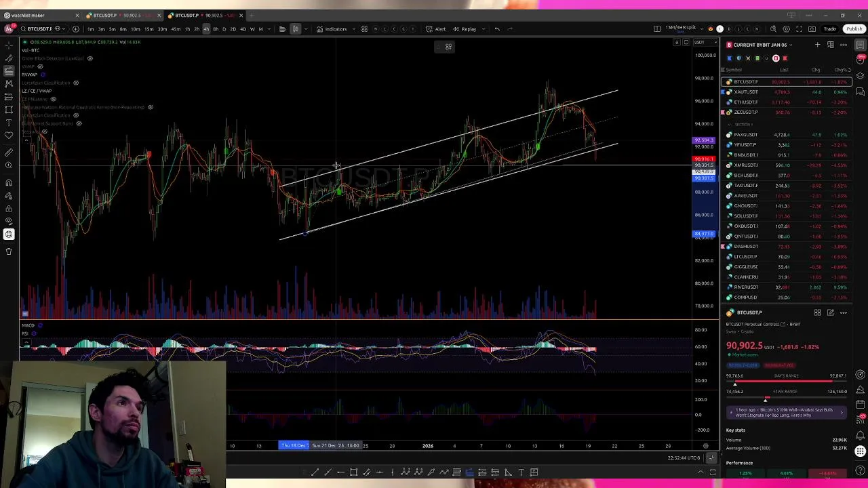The height and width of the screenshot is (488, 868).
Task: Toggle the red flag watchlist filter
Action: tap(785, 58)
